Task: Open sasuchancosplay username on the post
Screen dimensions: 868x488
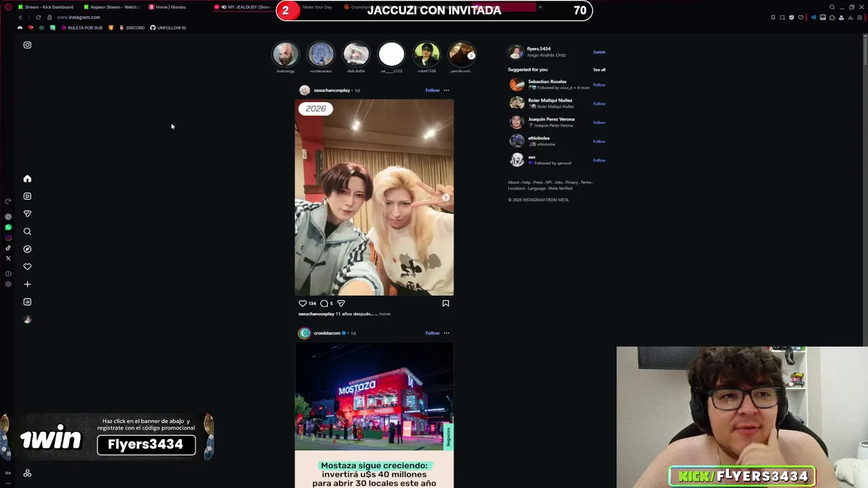Action: [332, 90]
